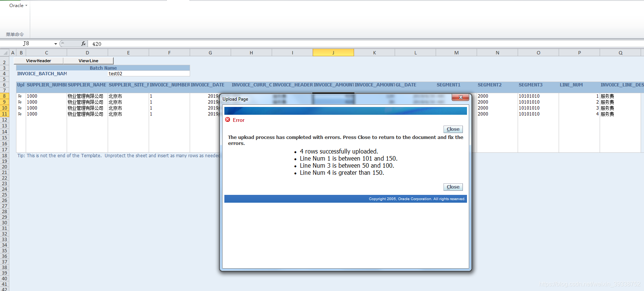Screen dimensions: 644x291
Task: Click 'Line Num 4 is greater than 150' message
Action: [x=342, y=173]
